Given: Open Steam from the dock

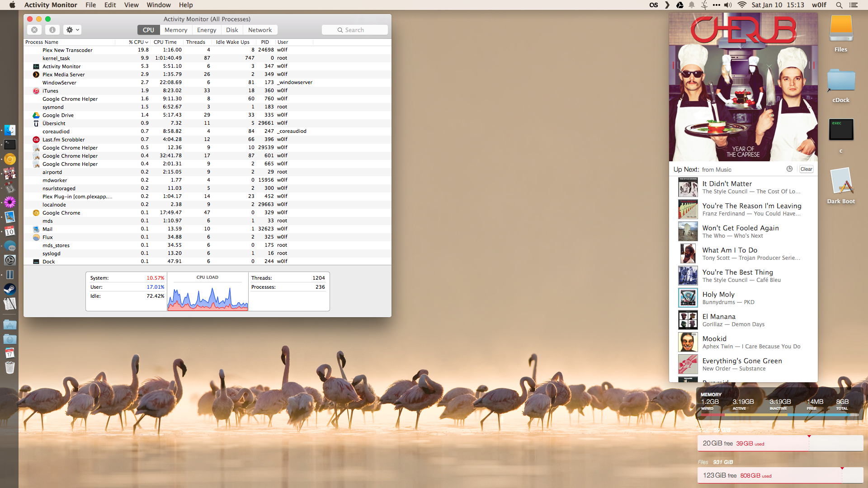Looking at the screenshot, I should click(10, 289).
